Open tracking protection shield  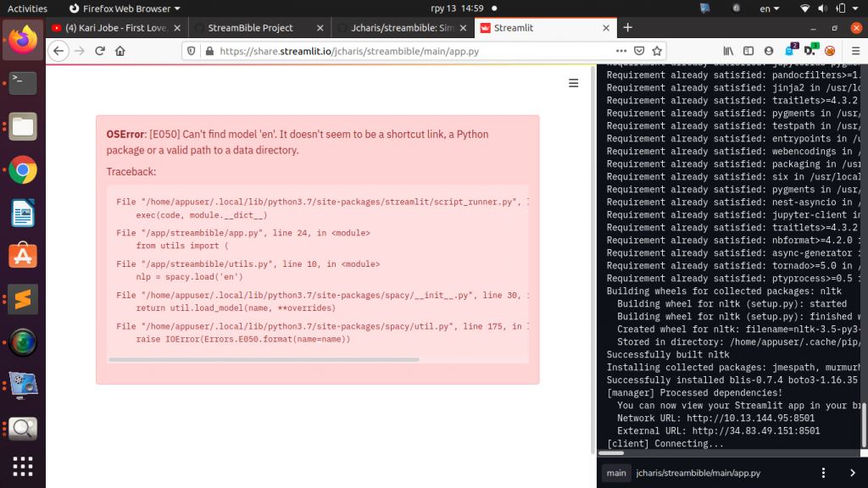point(192,51)
